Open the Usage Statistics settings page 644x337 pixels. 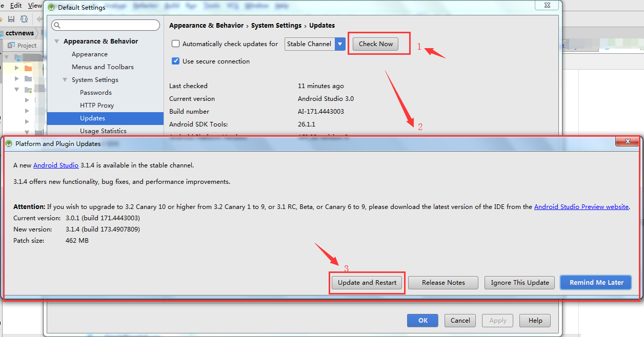[103, 131]
